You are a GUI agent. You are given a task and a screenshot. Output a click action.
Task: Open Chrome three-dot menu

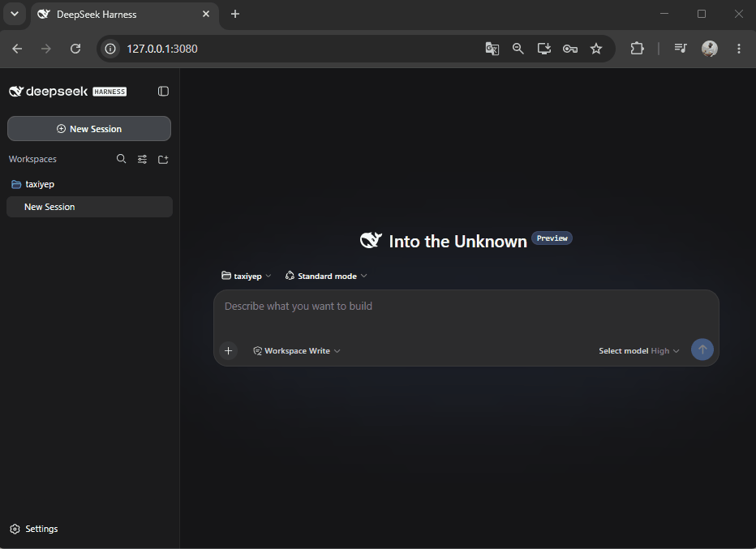pos(739,48)
